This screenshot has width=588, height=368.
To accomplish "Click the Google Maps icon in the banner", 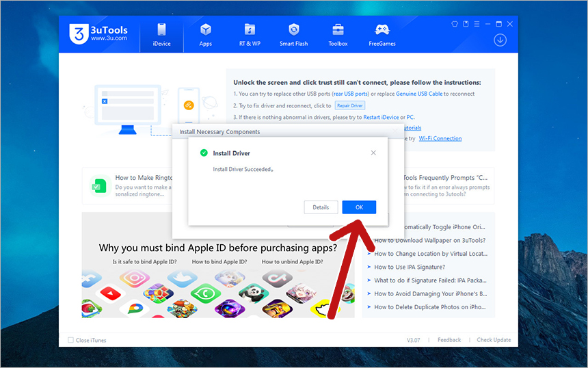I will point(135,308).
